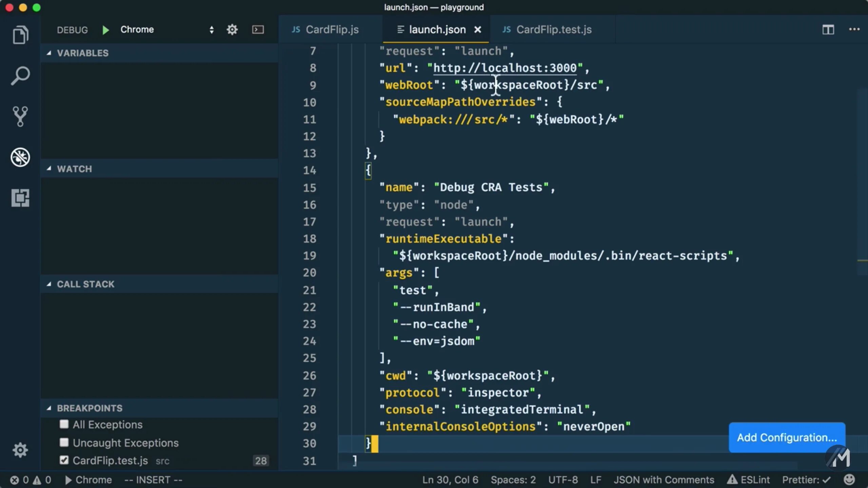Open the Source Control view icon
Screen dimensions: 868x488
(x=20, y=116)
